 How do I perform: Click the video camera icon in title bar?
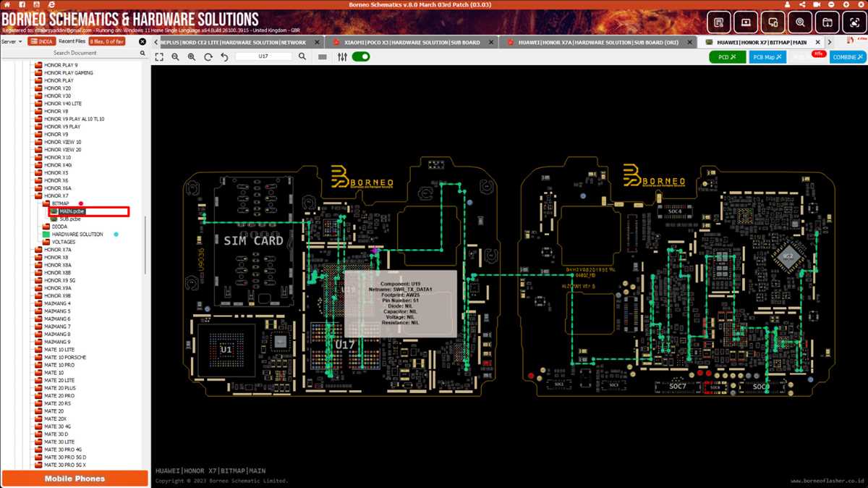pos(817,4)
